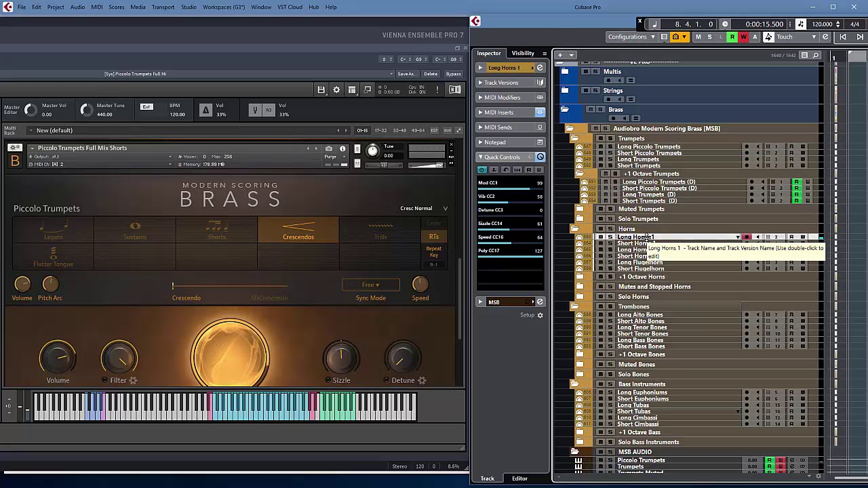868x488 pixels.
Task: Switch to Visibility tab
Action: pyautogui.click(x=523, y=53)
